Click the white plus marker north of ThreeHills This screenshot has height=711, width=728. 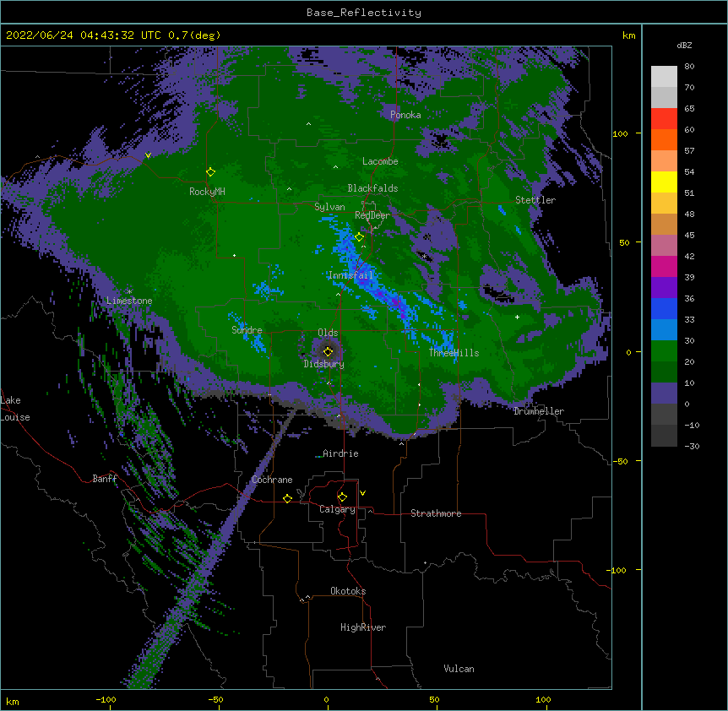click(517, 317)
